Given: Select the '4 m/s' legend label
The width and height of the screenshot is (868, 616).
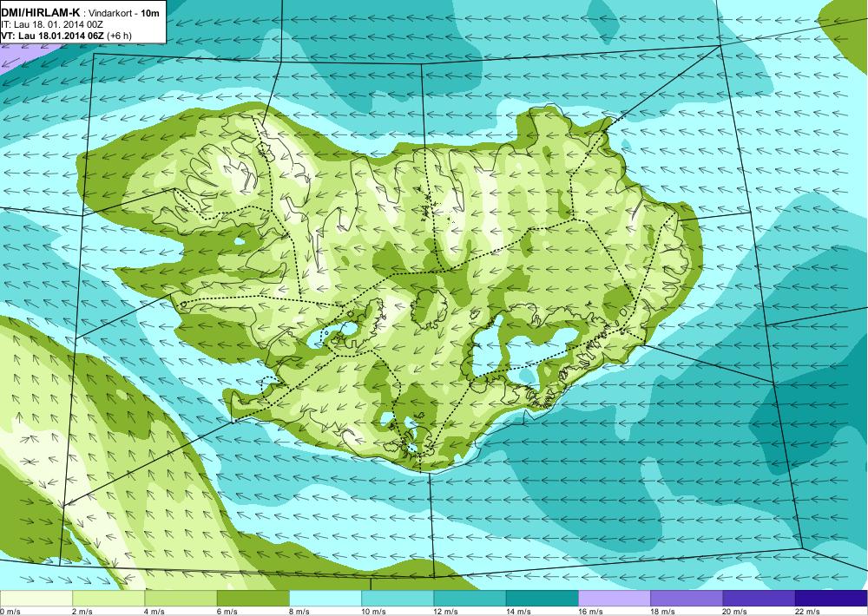Looking at the screenshot, I should click(x=155, y=611).
